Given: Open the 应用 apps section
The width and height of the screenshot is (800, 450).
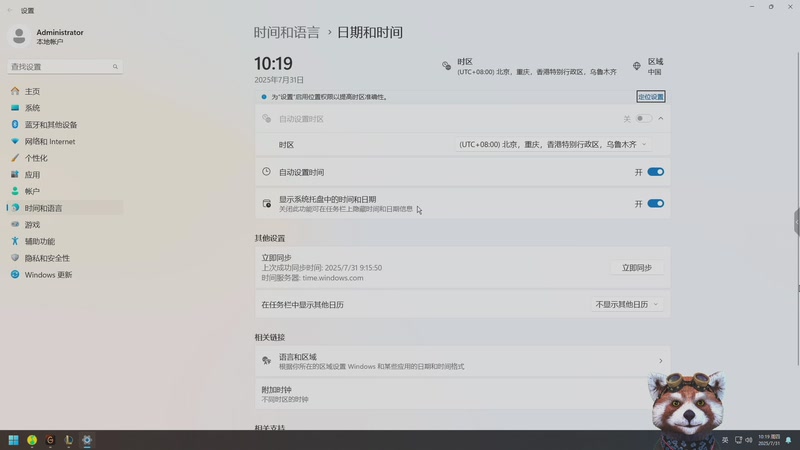Looking at the screenshot, I should point(32,174).
